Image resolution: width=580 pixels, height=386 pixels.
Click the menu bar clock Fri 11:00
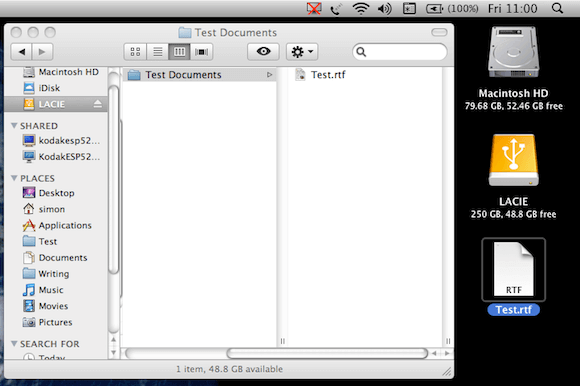pos(512,8)
